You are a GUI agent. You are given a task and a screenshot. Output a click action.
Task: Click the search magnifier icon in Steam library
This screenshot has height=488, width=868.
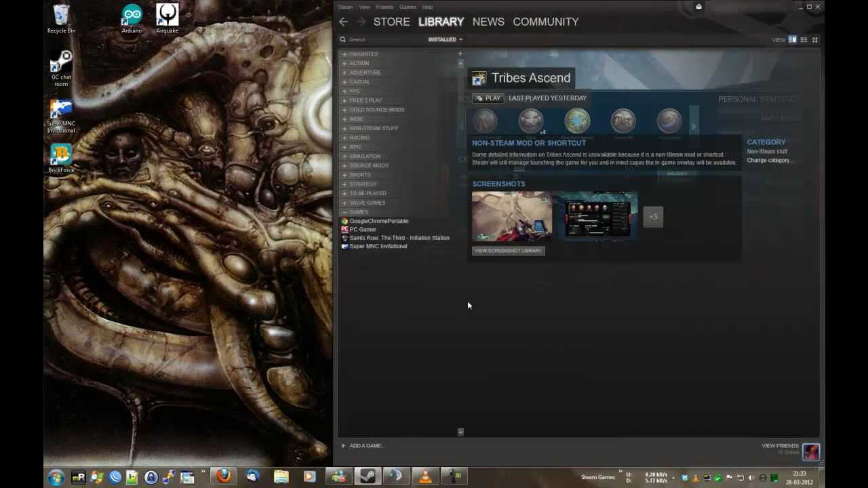[x=342, y=39]
